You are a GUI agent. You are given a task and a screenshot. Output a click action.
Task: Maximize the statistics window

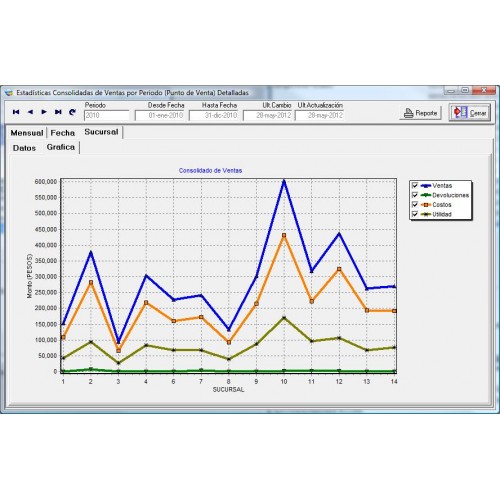click(466, 90)
